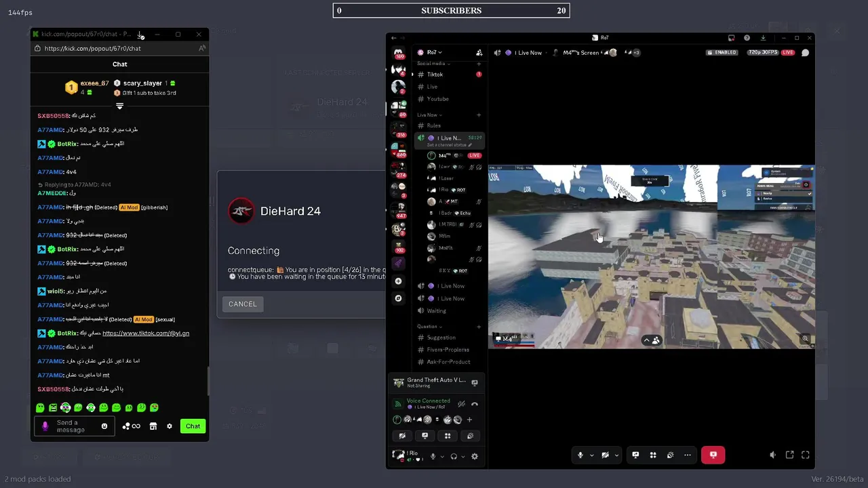Deafen headphones in user panel
The width and height of the screenshot is (868, 488).
click(x=454, y=456)
